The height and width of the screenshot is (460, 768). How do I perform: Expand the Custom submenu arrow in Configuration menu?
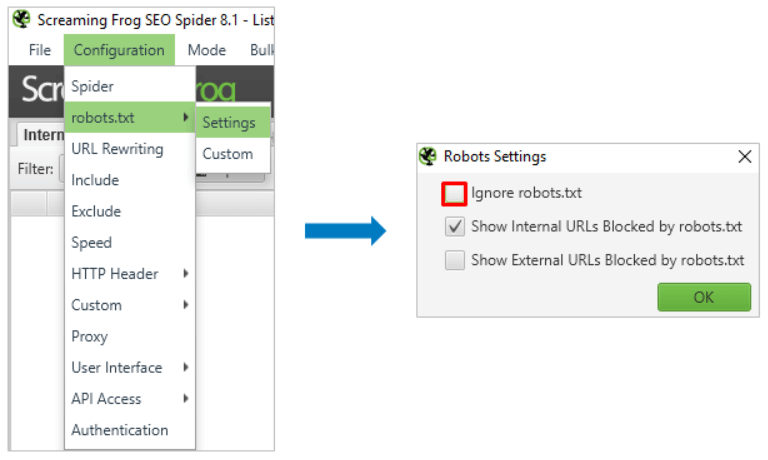[x=186, y=305]
